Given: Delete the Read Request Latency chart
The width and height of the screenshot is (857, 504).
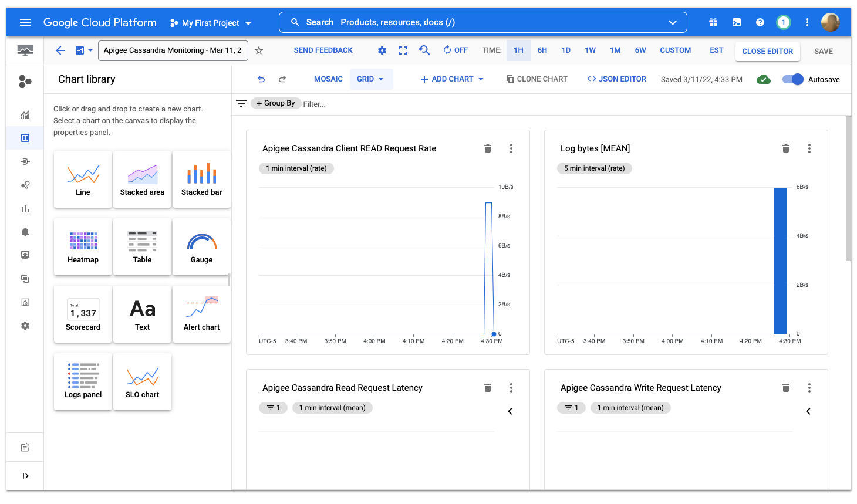Looking at the screenshot, I should [488, 388].
